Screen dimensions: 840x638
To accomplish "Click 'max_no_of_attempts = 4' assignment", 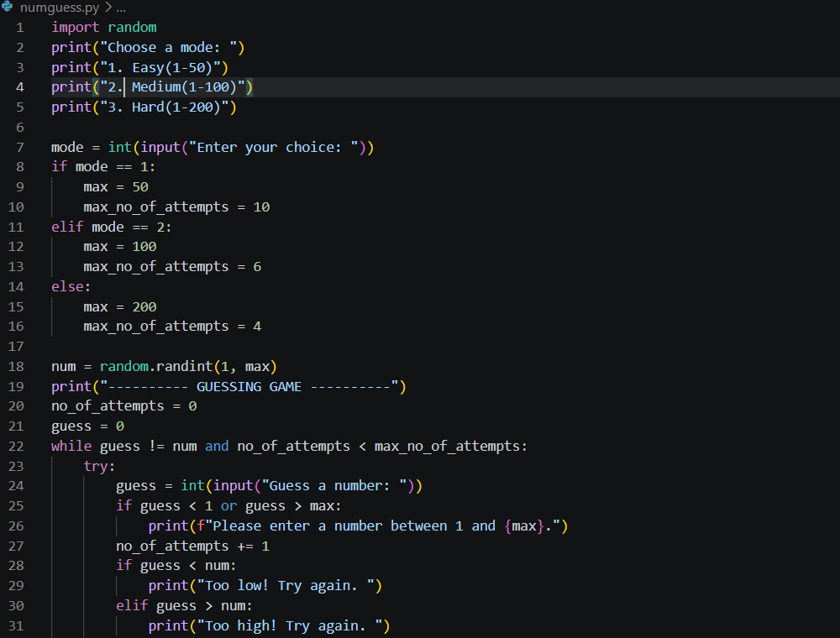I will click(x=172, y=327).
